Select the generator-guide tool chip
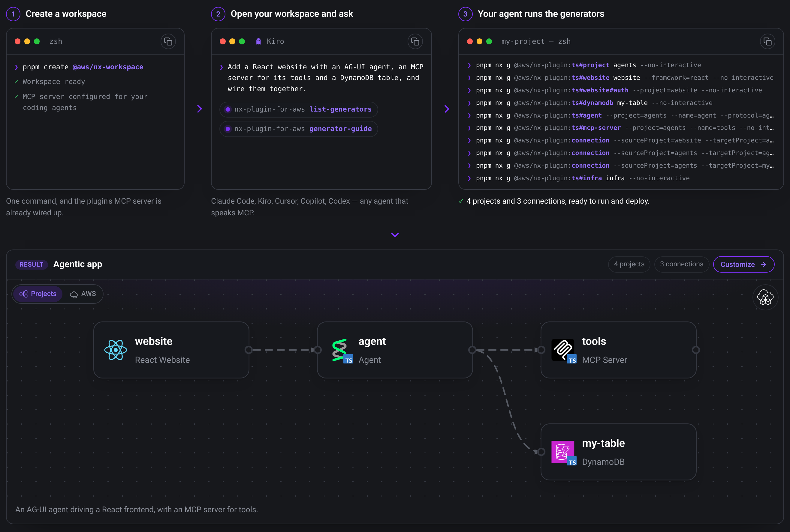790x532 pixels. (298, 129)
